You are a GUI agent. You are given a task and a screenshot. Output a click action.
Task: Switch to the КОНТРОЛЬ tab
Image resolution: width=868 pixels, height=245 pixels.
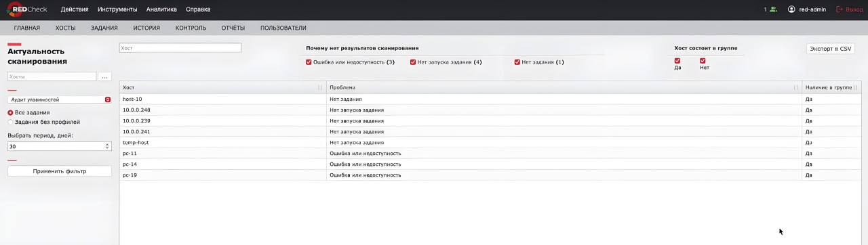point(191,28)
